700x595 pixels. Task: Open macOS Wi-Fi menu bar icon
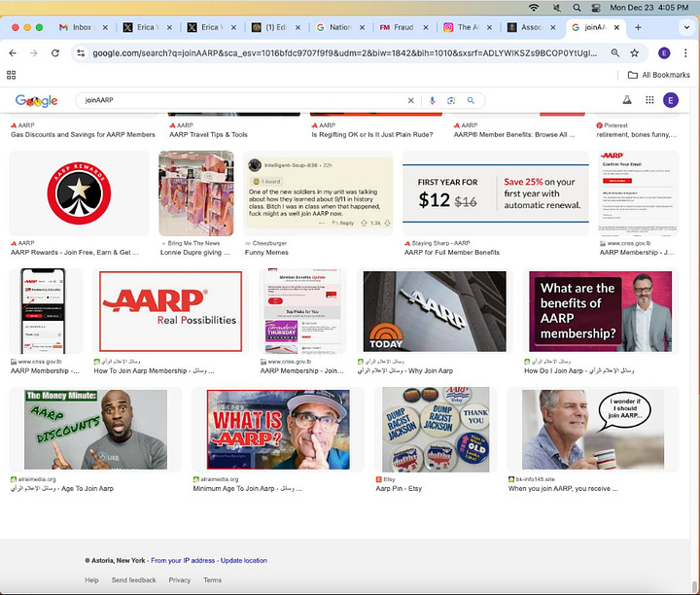click(534, 8)
